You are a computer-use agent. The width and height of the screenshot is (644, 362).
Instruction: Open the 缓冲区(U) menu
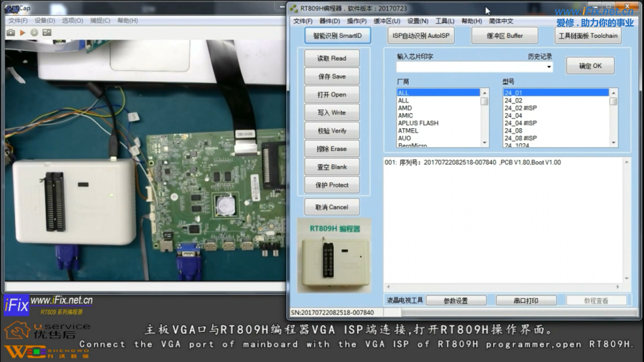pyautogui.click(x=386, y=21)
